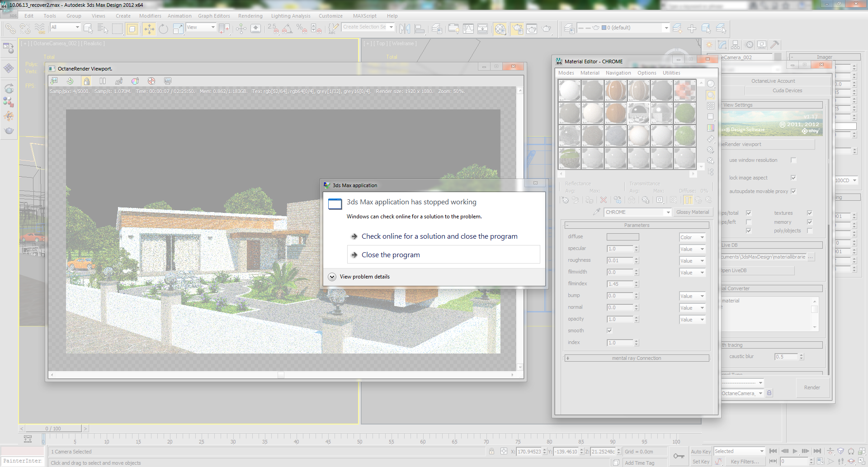Open the MAXScript menu
The height and width of the screenshot is (467, 868).
364,16
